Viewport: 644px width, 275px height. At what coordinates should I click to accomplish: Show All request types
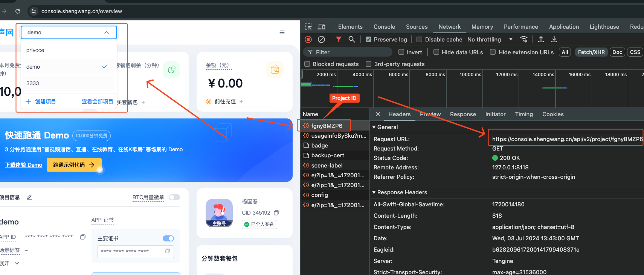[565, 52]
